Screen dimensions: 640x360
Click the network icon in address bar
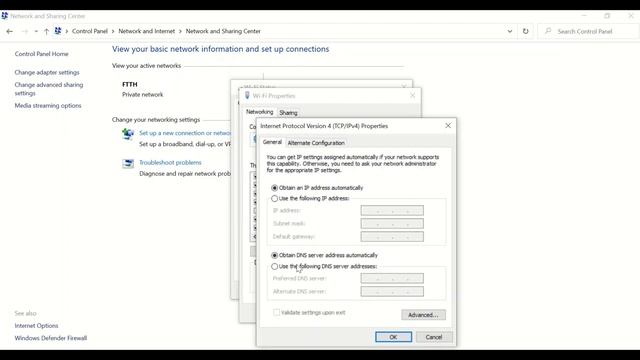58,31
